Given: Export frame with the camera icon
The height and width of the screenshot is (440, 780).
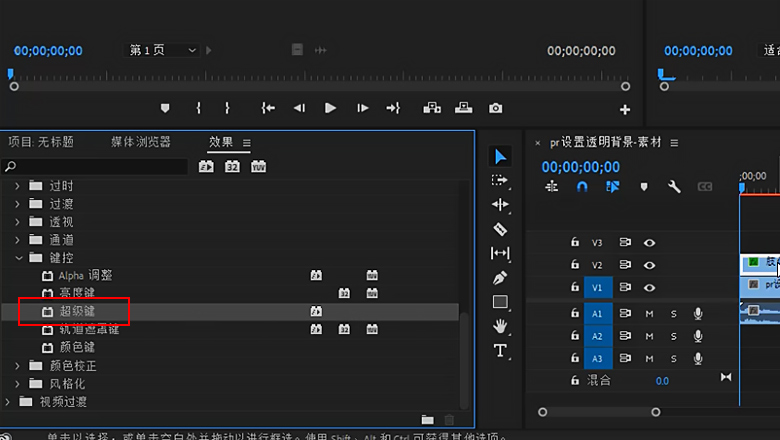Looking at the screenshot, I should coord(495,108).
